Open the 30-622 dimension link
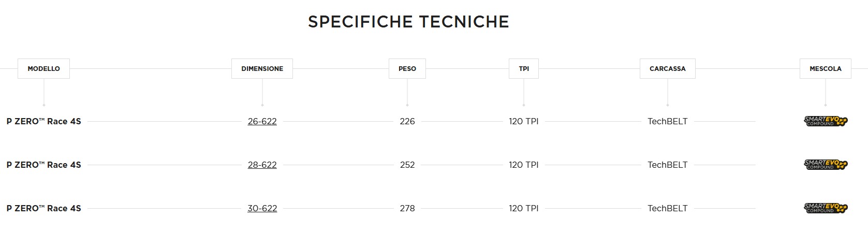868x232 pixels. point(262,208)
